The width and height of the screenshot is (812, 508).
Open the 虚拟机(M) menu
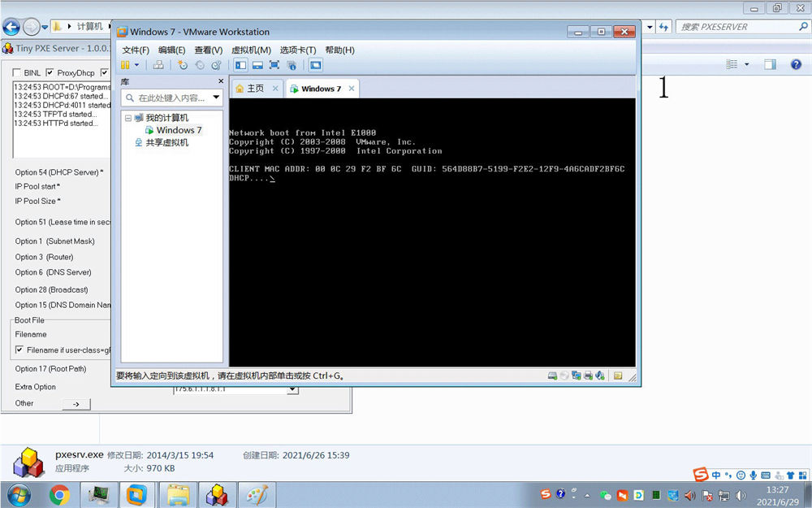coord(251,50)
